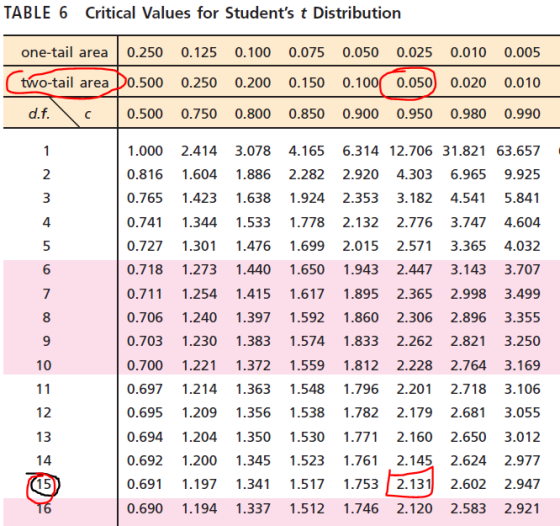This screenshot has width=560, height=526.
Task: Click 0.200 in the two-tail area row
Action: coord(252,83)
